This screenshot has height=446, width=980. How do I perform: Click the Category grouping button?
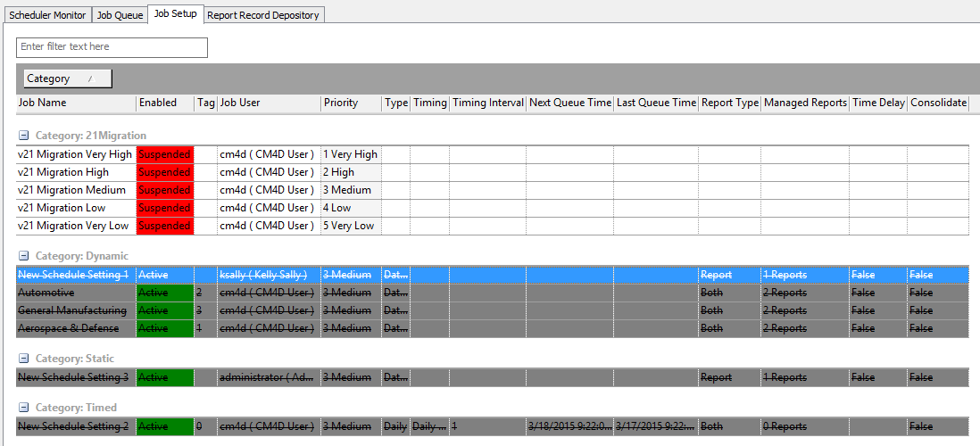coord(67,78)
